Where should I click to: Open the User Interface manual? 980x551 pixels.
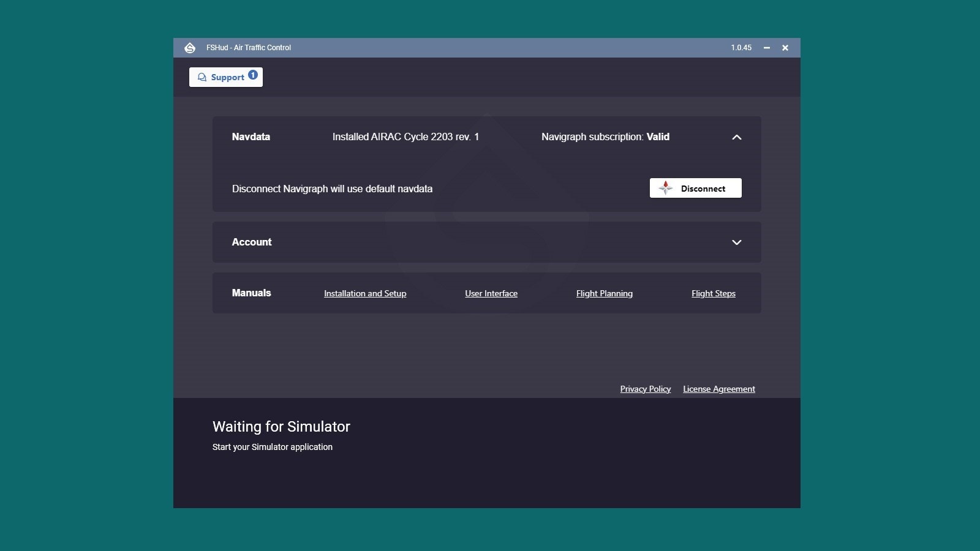(491, 294)
